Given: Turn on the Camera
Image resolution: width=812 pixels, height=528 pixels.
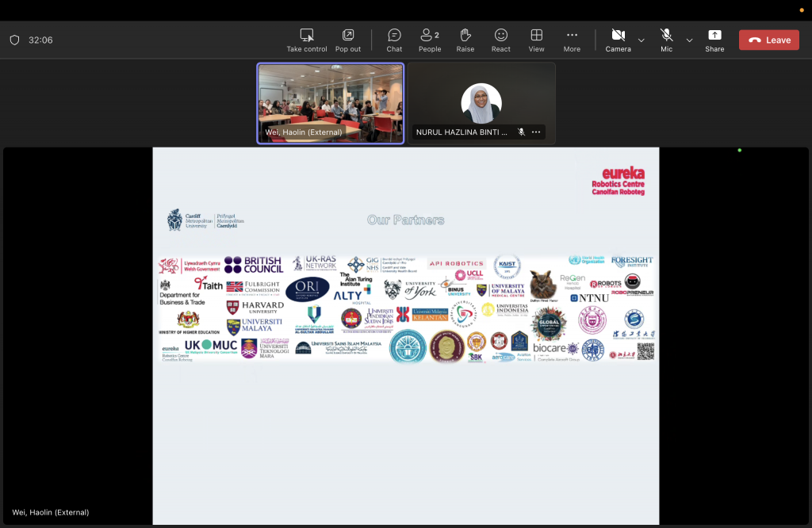Looking at the screenshot, I should click(619, 40).
